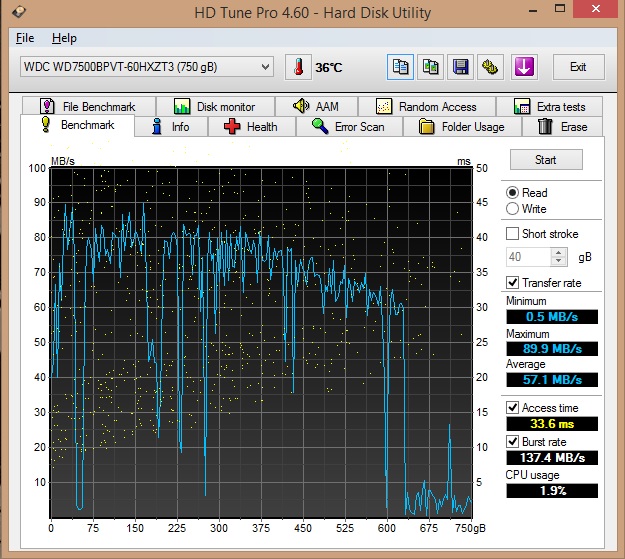Screen dimensions: 625x559
Task: Click the thermometer temperature icon
Action: click(x=299, y=67)
